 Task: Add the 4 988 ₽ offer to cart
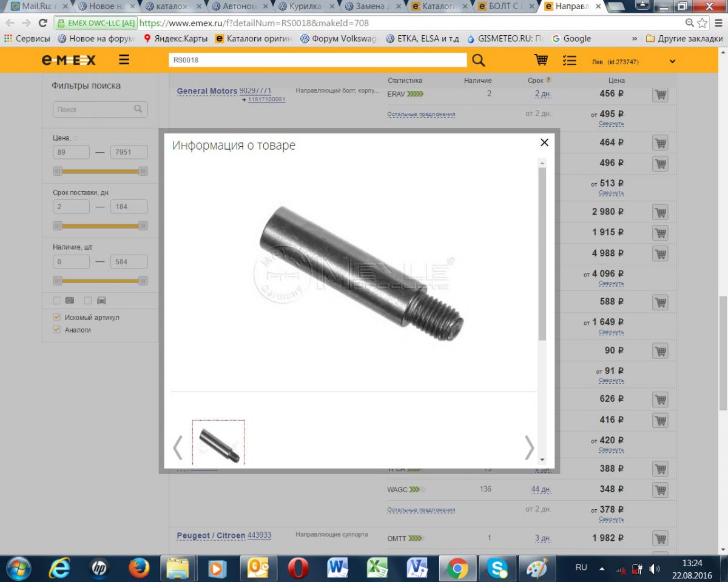pos(660,253)
